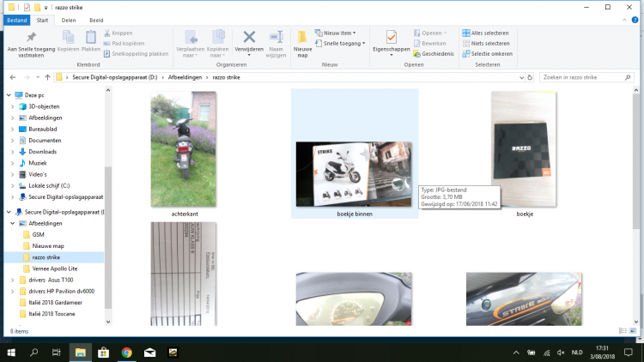Open the Nieuw item dropdown
The image size is (644, 362).
(337, 33)
